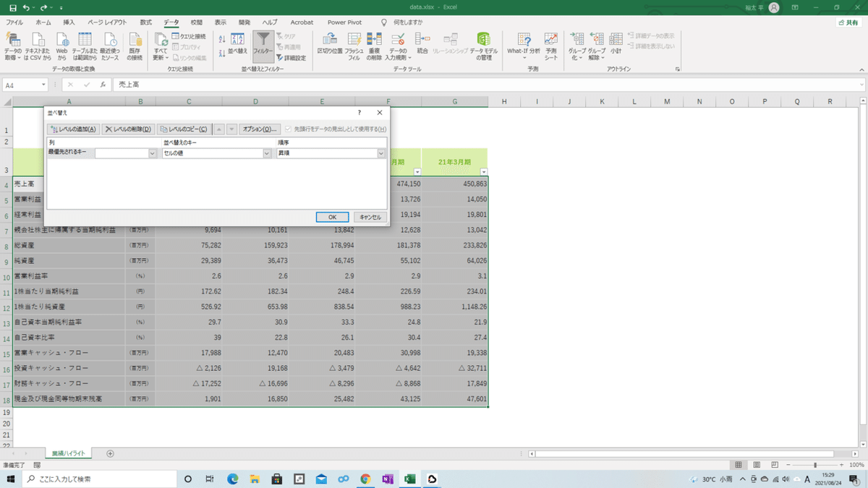Click レベルのコピー(C) button
868x488 pixels.
184,129
